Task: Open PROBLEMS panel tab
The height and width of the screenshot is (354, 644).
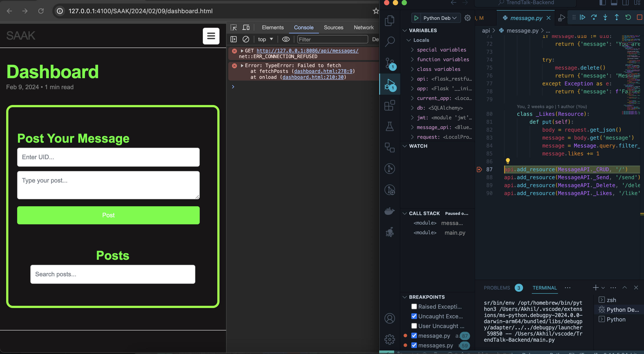Action: coord(497,288)
